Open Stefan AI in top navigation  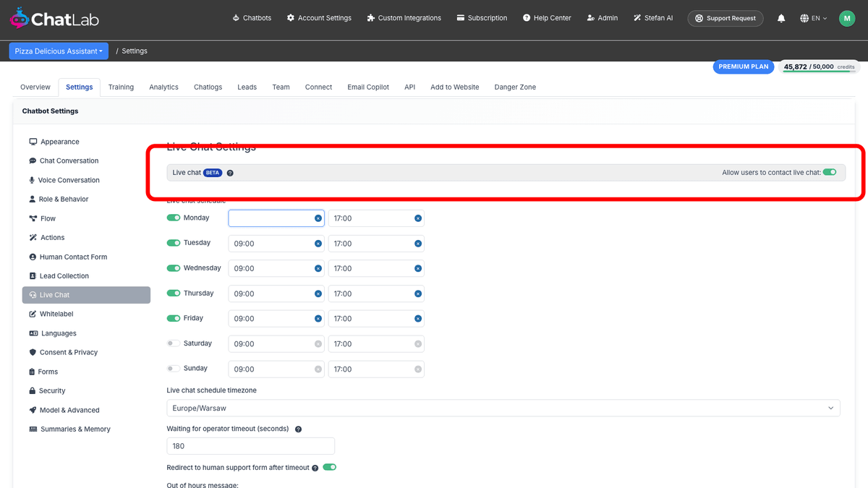(x=653, y=18)
